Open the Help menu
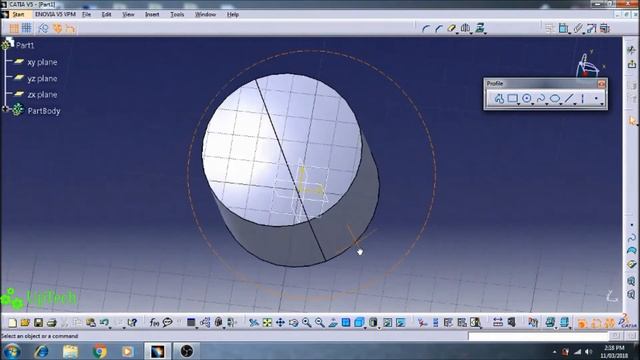 [x=233, y=14]
